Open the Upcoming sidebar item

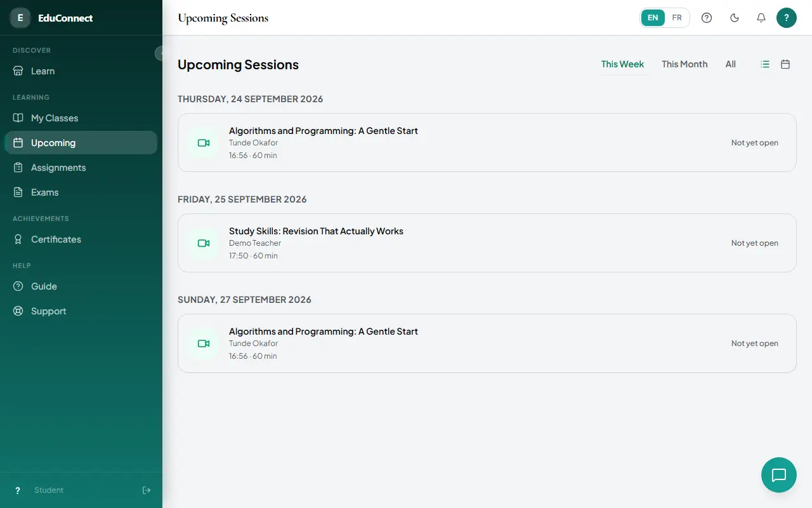click(x=81, y=143)
